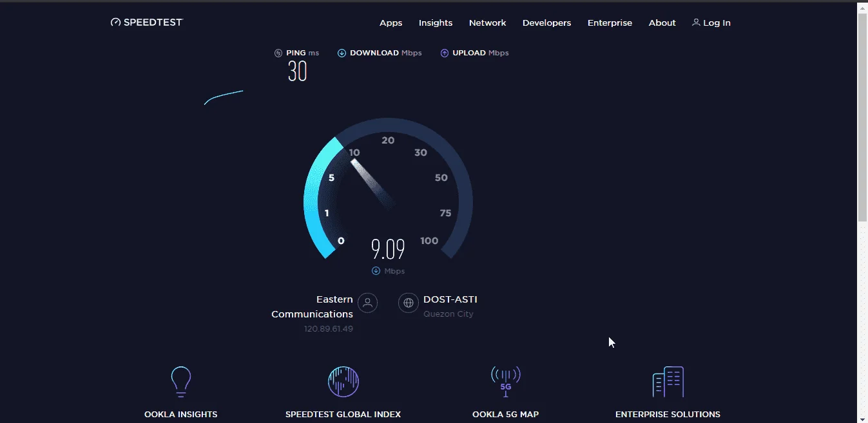Click the Speedtest logo

147,22
